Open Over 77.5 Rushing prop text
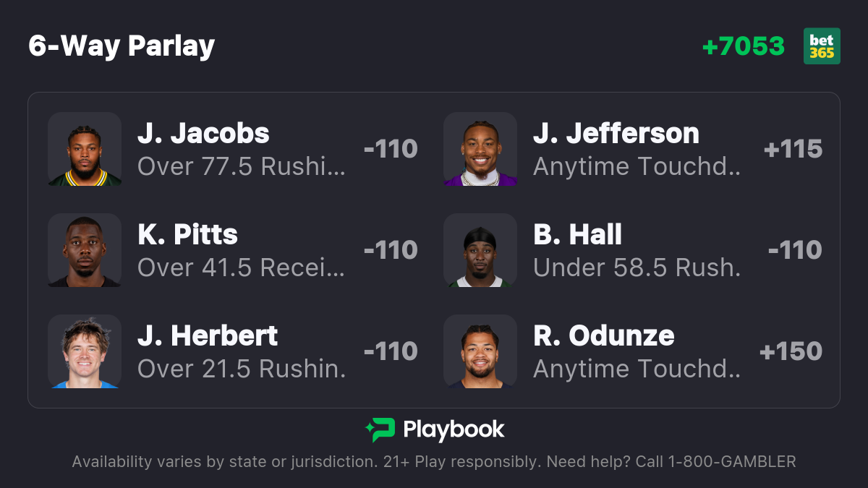Screen dimensions: 868x488 (x=242, y=166)
